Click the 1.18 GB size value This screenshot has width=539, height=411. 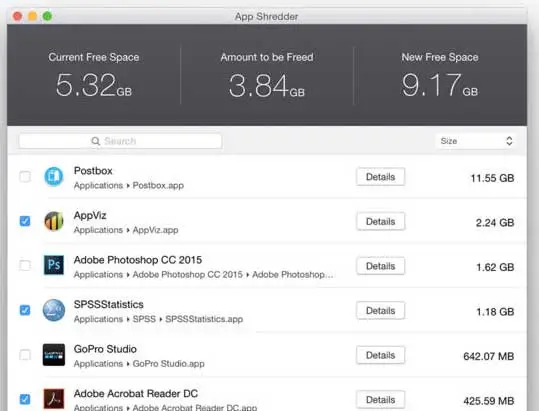coord(495,312)
